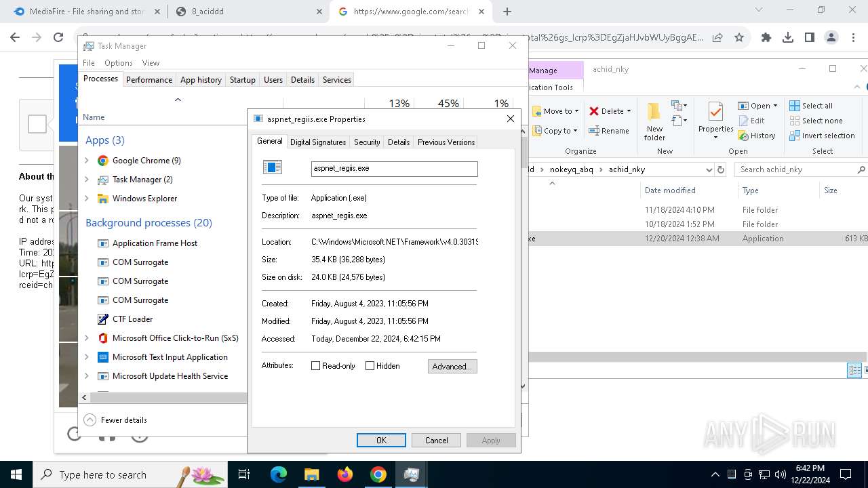Sort Explorer list by Date modified
868x488 pixels.
pos(670,190)
